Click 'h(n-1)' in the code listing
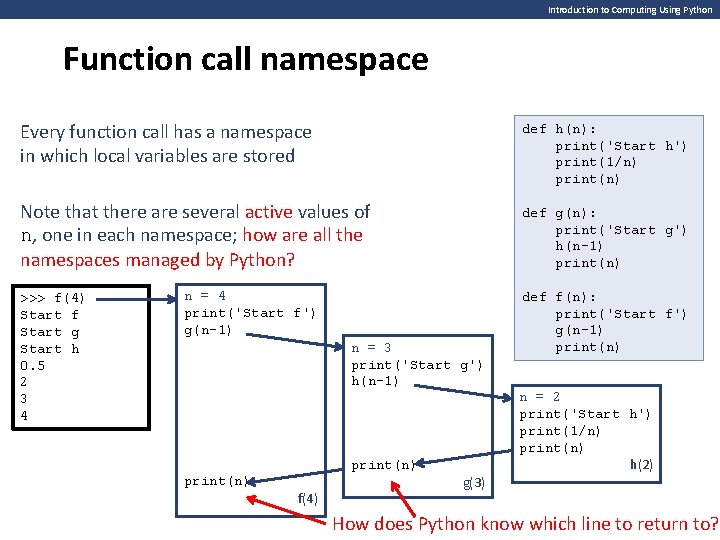The height and width of the screenshot is (540, 720). click(x=579, y=247)
